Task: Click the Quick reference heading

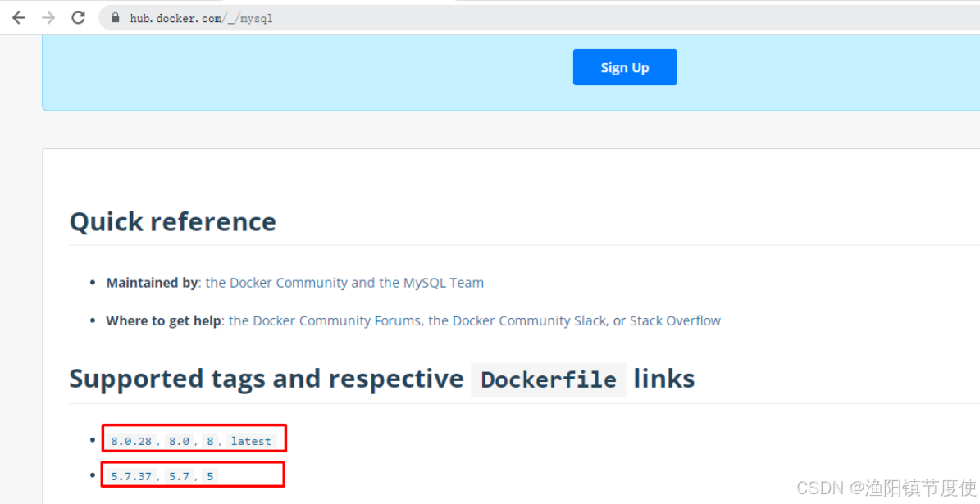Action: click(x=172, y=222)
